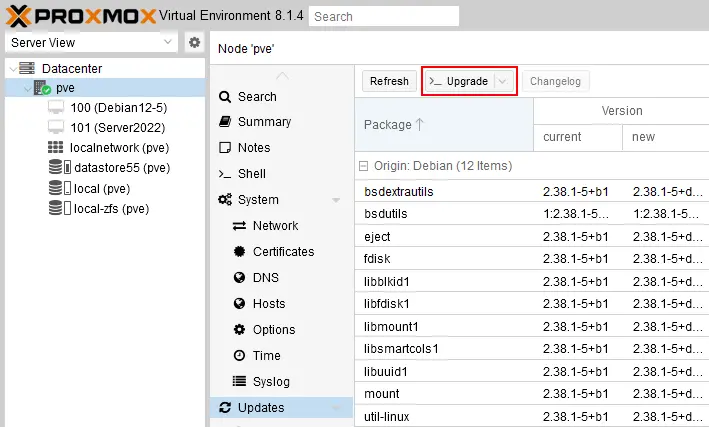
Task: Select the bsdutils package row
Action: tap(532, 214)
